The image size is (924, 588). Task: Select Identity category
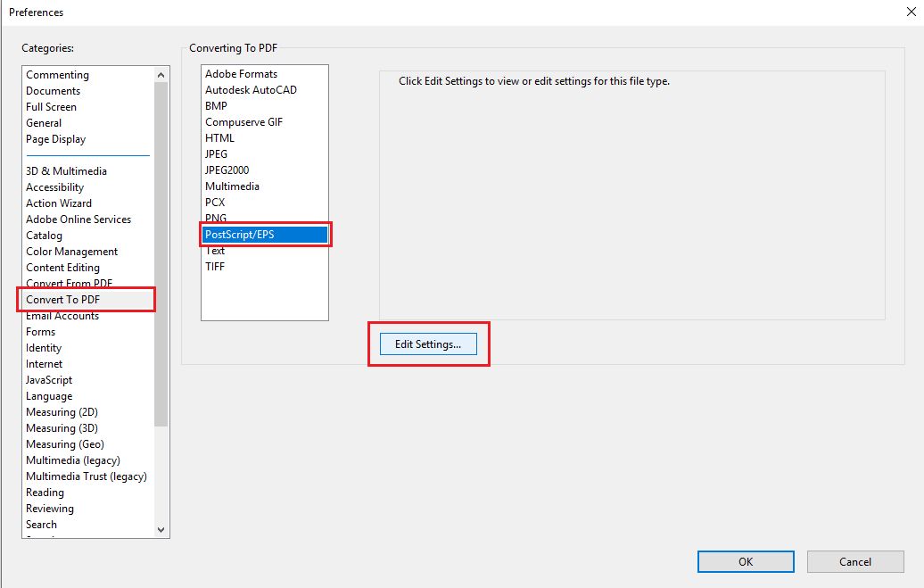[44, 348]
